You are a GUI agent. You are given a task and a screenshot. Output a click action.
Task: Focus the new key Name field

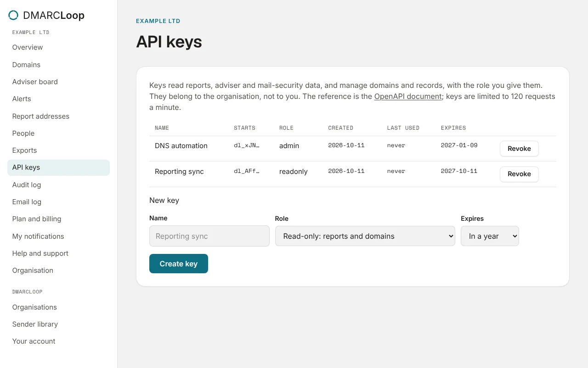(x=209, y=236)
